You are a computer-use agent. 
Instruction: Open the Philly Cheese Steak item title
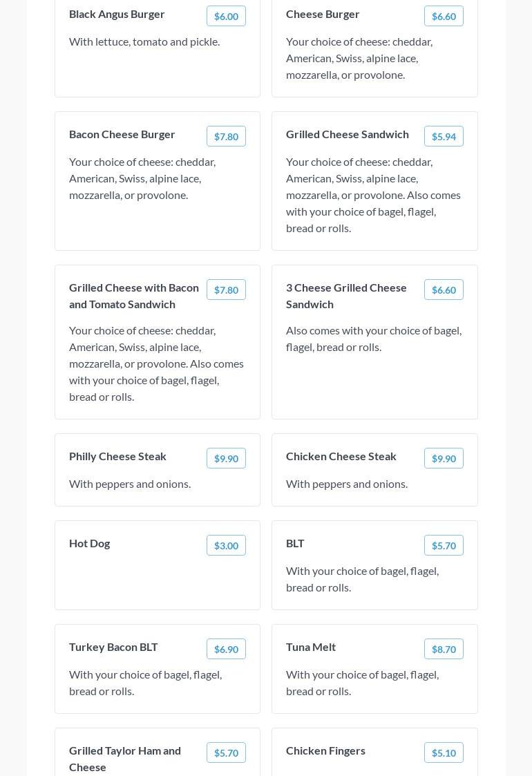[x=117, y=456]
